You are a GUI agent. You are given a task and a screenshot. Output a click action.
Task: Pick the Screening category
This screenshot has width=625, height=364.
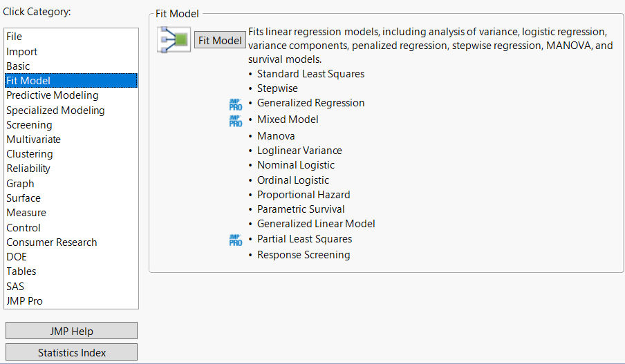point(29,125)
